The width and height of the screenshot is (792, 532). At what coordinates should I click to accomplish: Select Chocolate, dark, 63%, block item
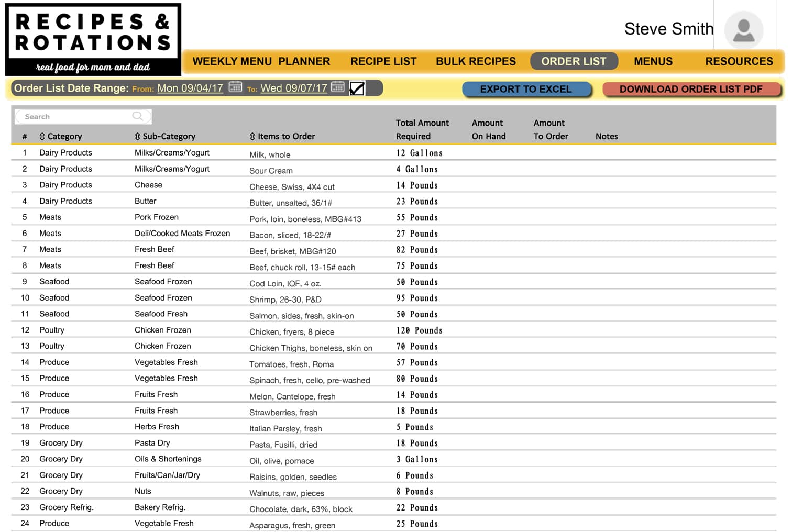click(301, 509)
